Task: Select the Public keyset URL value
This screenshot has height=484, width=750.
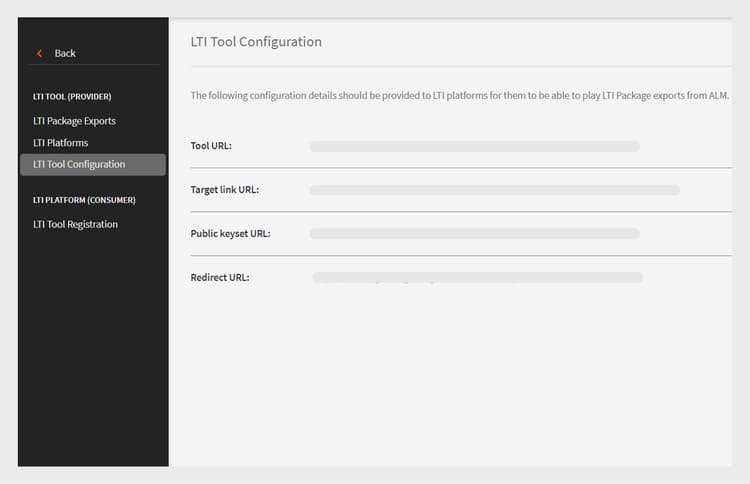Action: pos(474,234)
